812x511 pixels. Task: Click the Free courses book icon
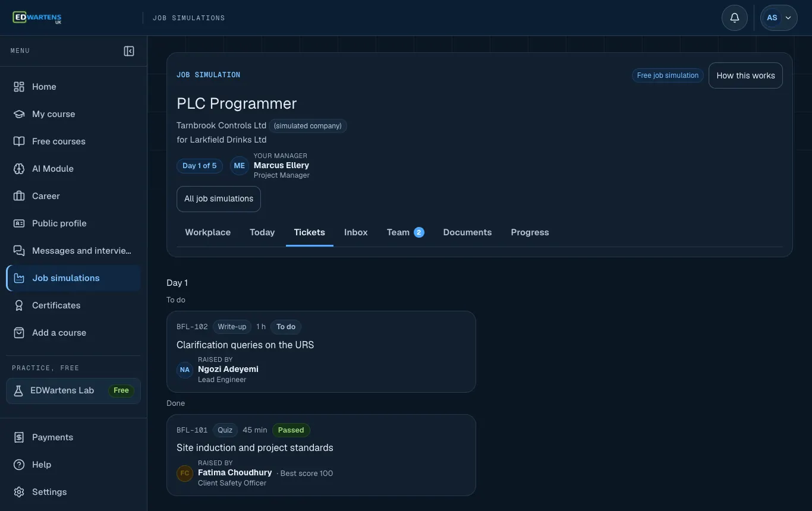tap(19, 141)
